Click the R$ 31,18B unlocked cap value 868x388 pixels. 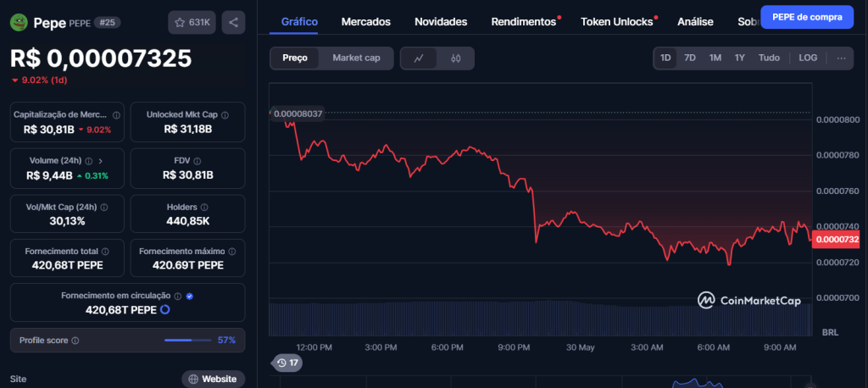187,130
